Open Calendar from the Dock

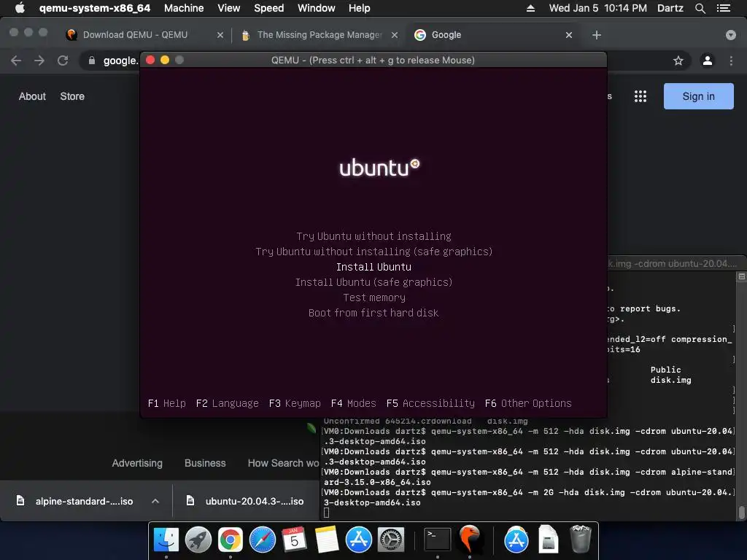[x=295, y=540]
